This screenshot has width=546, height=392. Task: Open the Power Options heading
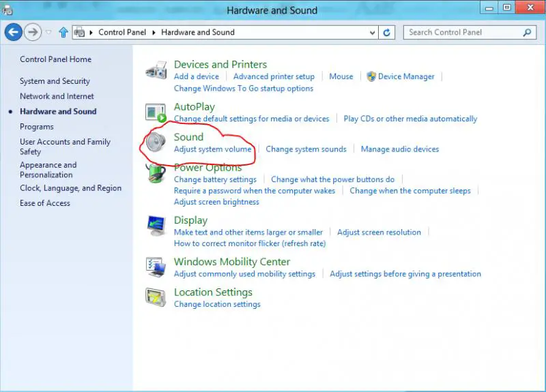point(208,168)
